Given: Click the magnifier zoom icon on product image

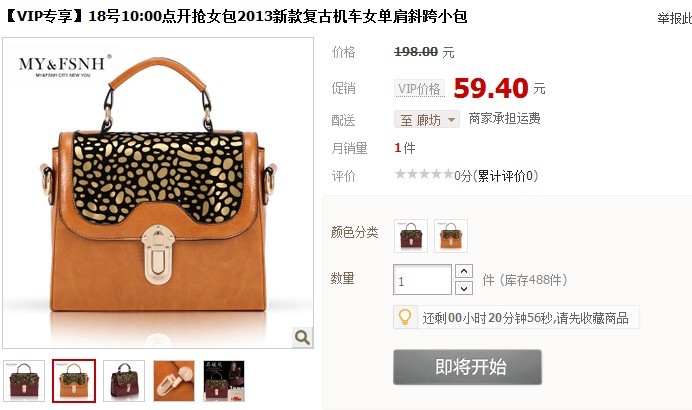Looking at the screenshot, I should tap(302, 338).
